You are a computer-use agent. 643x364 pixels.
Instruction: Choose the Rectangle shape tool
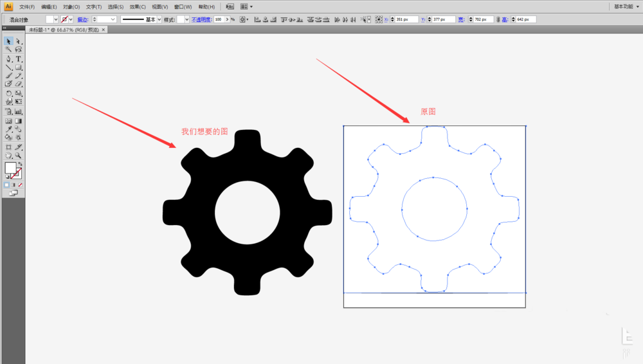click(19, 67)
